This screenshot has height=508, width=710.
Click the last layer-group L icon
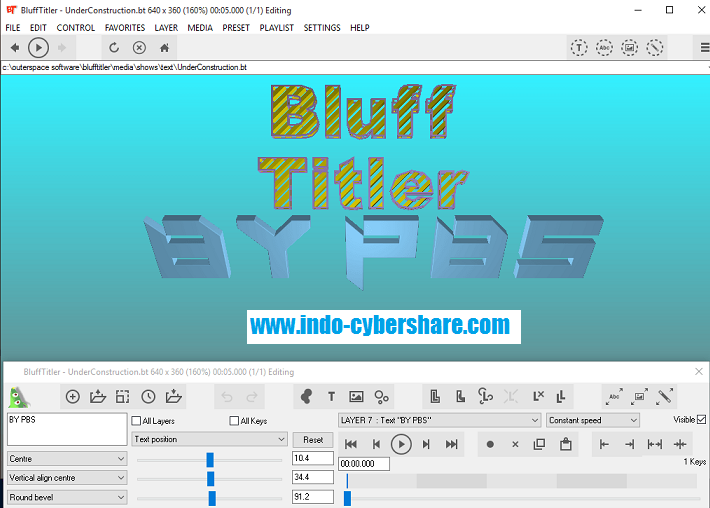[561, 396]
